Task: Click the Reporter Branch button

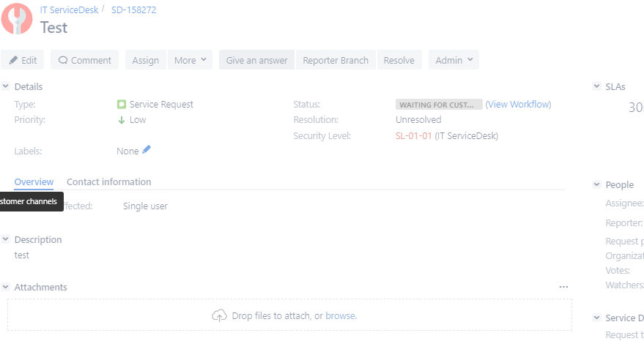Action: pos(336,60)
